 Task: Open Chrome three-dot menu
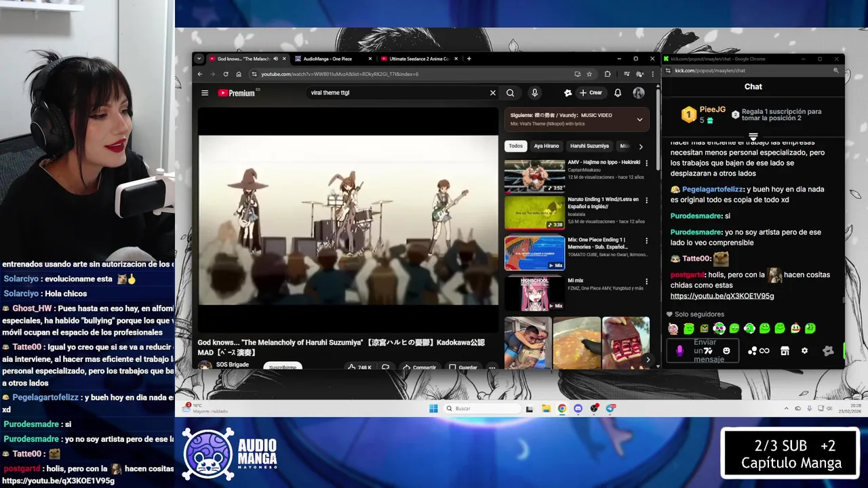tap(652, 74)
